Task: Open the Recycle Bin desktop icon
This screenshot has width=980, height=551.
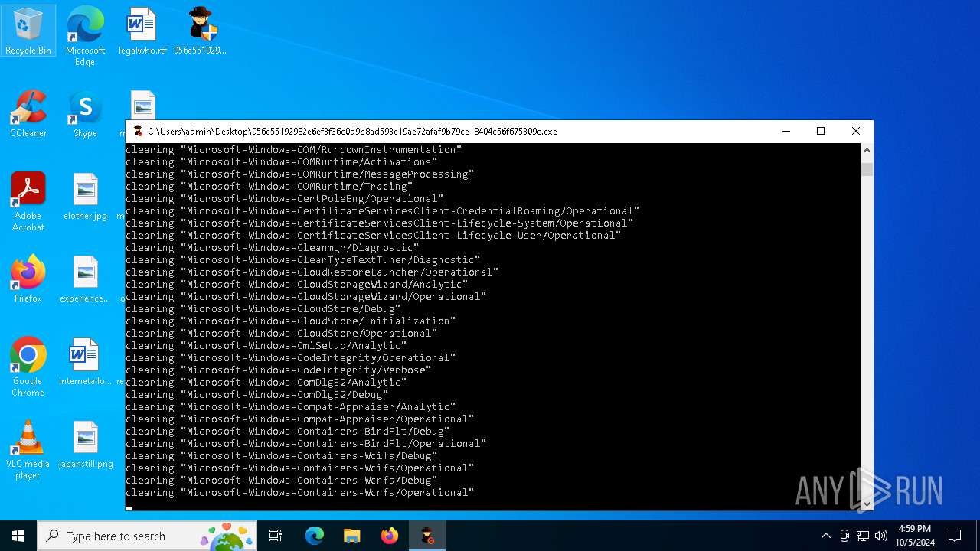Action: [28, 31]
